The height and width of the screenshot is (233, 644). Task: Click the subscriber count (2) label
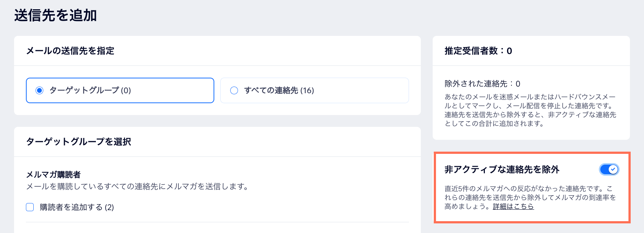pos(109,208)
